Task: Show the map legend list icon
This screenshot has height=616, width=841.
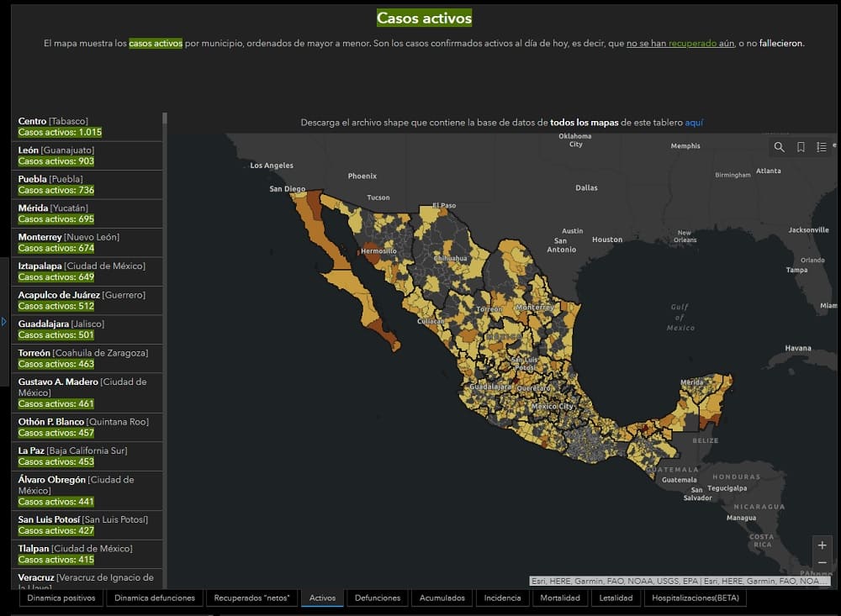Action: tap(821, 146)
